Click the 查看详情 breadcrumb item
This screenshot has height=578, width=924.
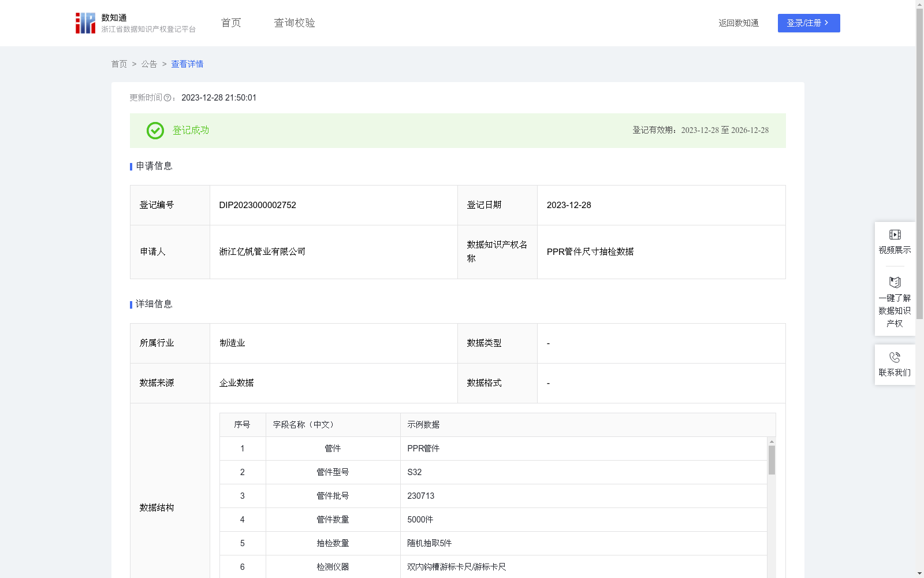(187, 64)
